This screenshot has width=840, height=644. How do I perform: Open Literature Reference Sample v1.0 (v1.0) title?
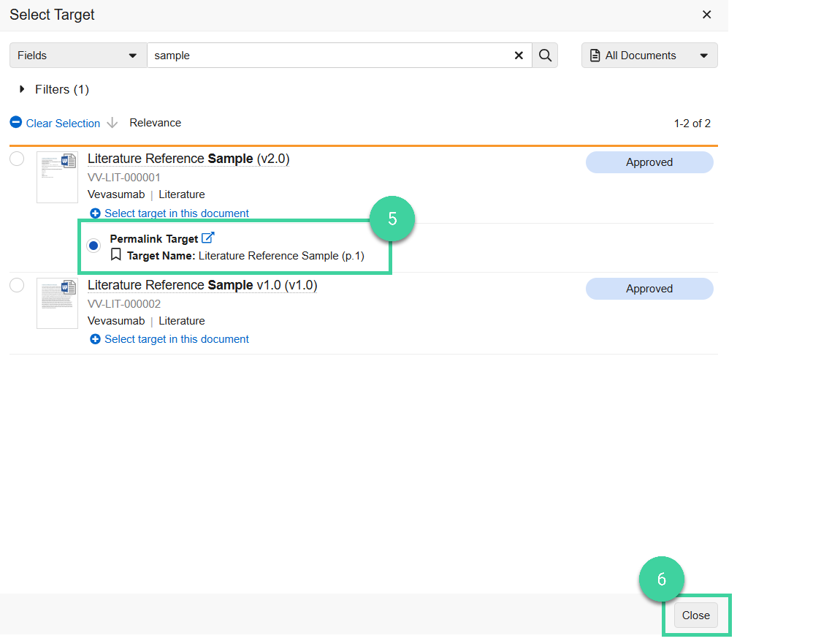click(202, 285)
